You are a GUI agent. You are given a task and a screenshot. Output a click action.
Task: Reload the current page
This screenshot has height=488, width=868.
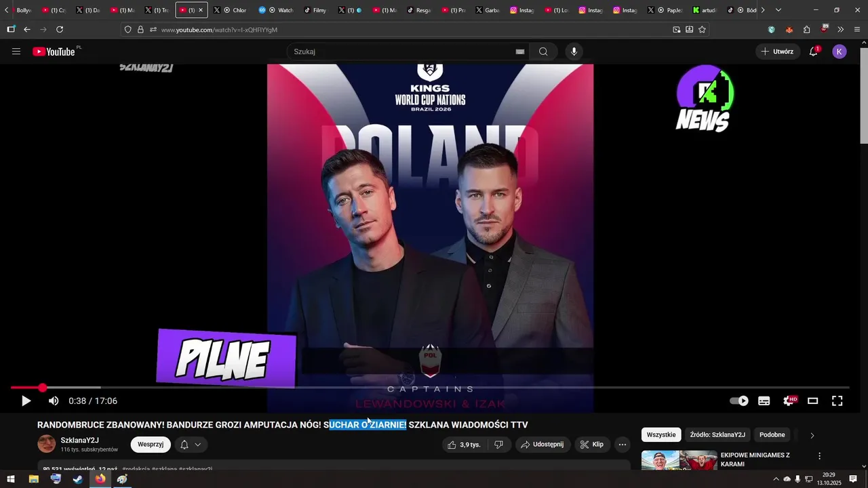click(x=60, y=30)
